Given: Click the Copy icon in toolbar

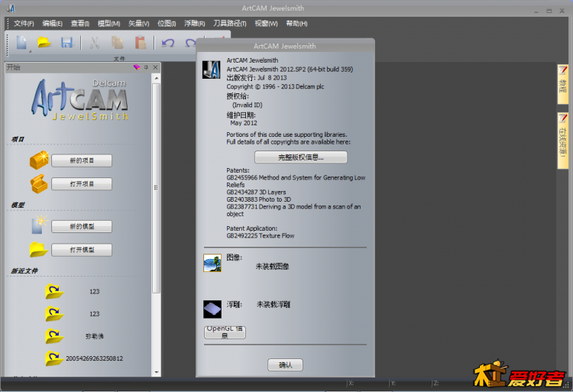Looking at the screenshot, I should (x=118, y=43).
